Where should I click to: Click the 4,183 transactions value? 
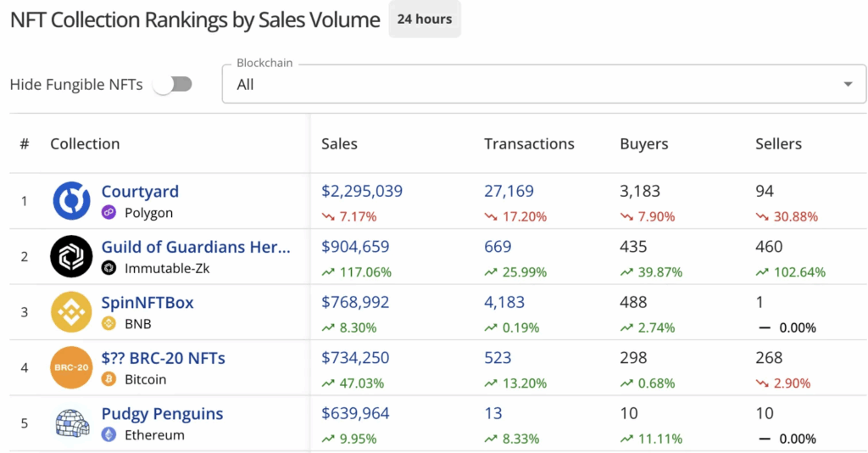tap(504, 302)
